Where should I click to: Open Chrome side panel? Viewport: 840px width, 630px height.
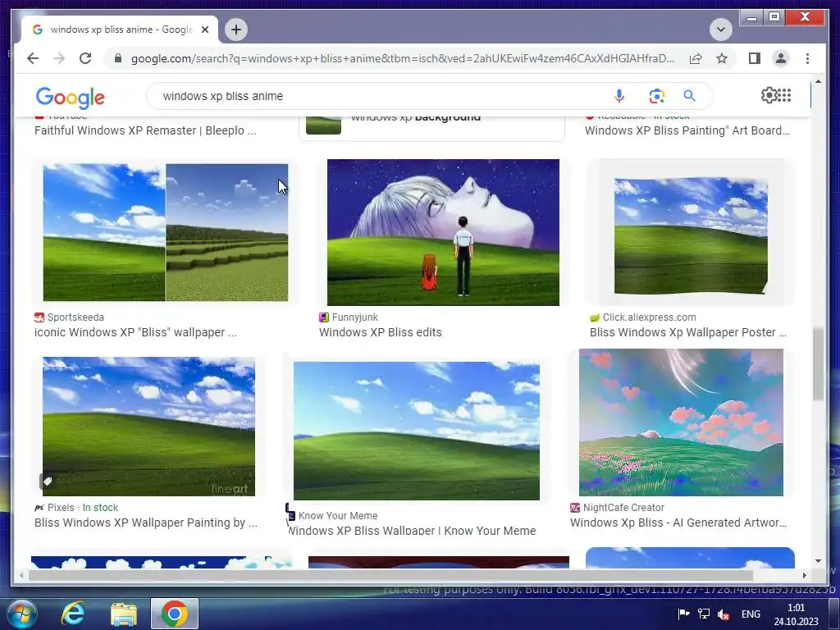pos(755,58)
